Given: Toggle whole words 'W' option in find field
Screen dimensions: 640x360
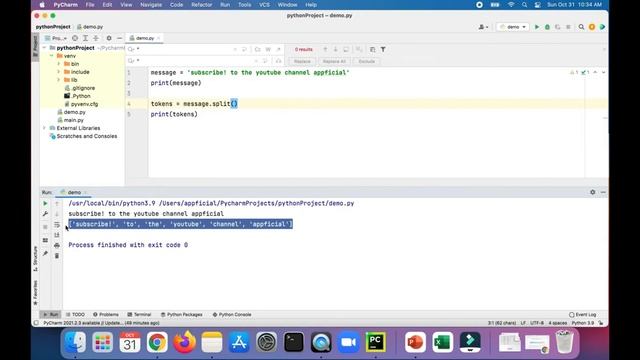Looking at the screenshot, I should pos(268,49).
